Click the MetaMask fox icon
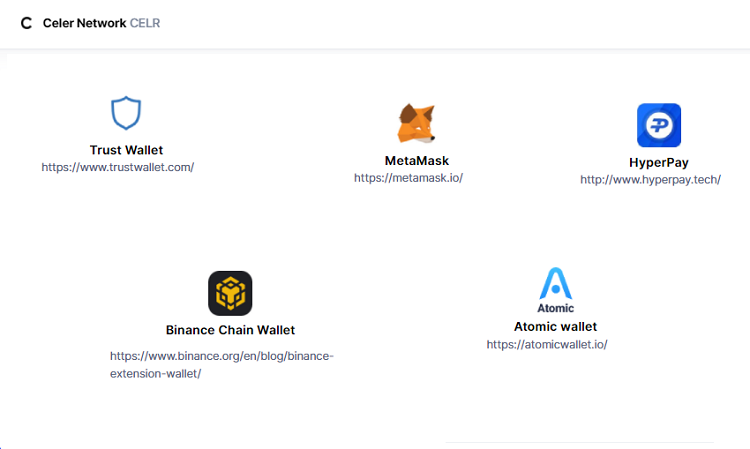 (416, 124)
